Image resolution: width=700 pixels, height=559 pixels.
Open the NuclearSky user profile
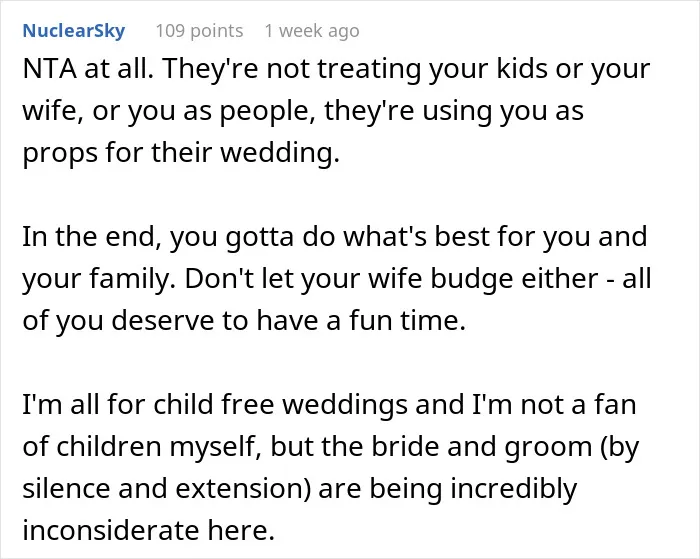(x=74, y=31)
